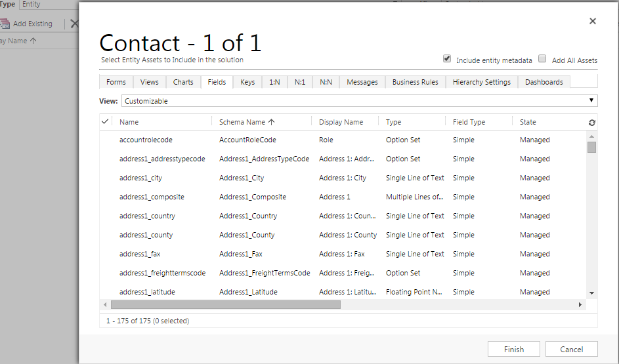The width and height of the screenshot is (619, 364).
Task: Select the accountrolecode field row
Action: coord(146,140)
